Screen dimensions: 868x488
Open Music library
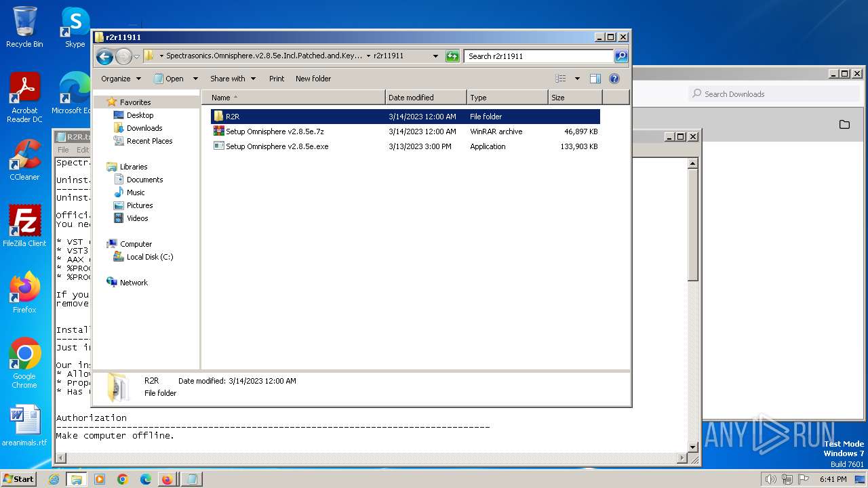pos(136,192)
